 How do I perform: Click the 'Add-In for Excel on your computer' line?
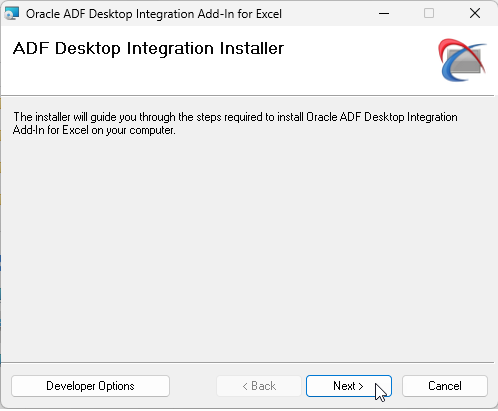point(94,130)
